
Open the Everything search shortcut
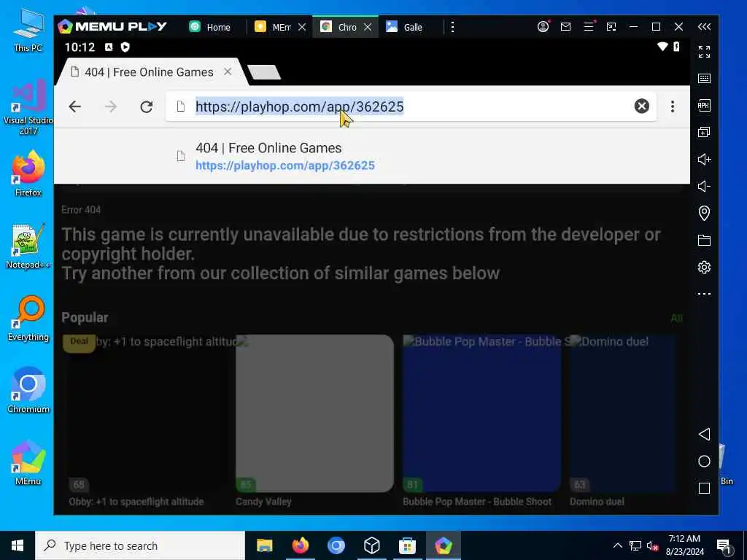(x=28, y=318)
